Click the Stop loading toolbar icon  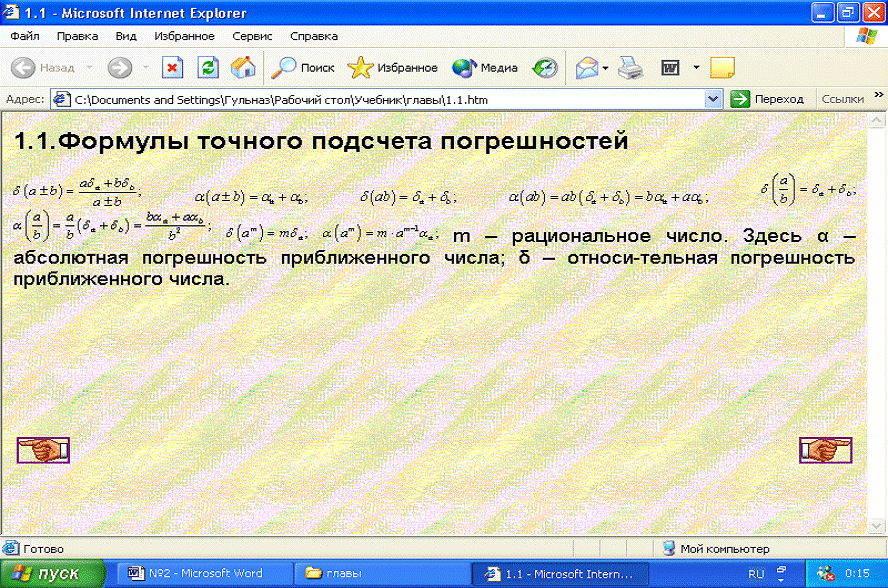(x=172, y=68)
